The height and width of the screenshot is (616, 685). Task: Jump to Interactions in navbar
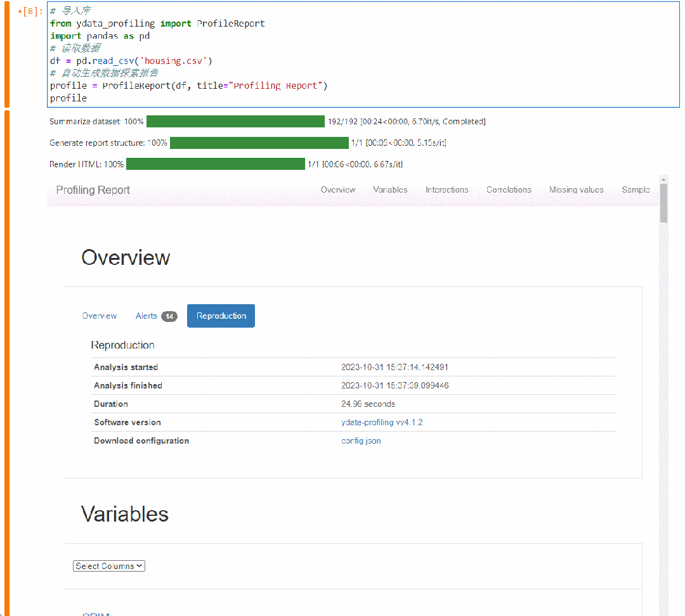point(447,190)
